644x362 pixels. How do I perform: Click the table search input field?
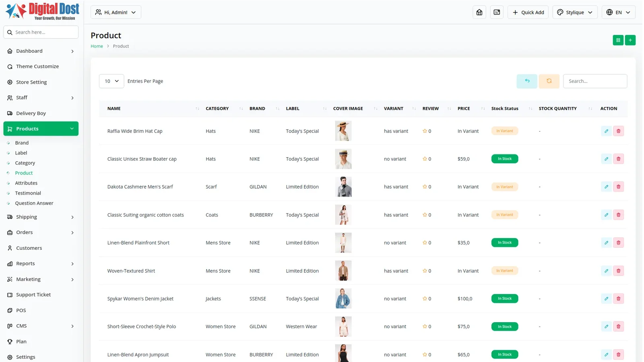(x=594, y=81)
